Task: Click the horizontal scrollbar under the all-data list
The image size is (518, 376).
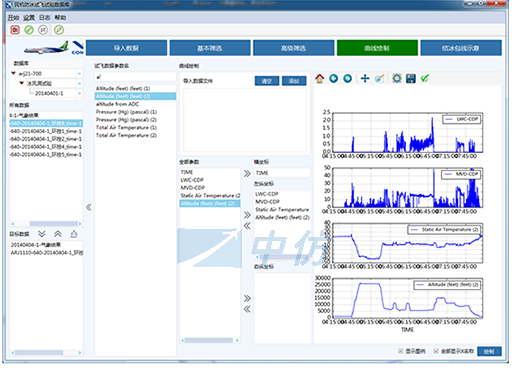Action: tap(46, 224)
